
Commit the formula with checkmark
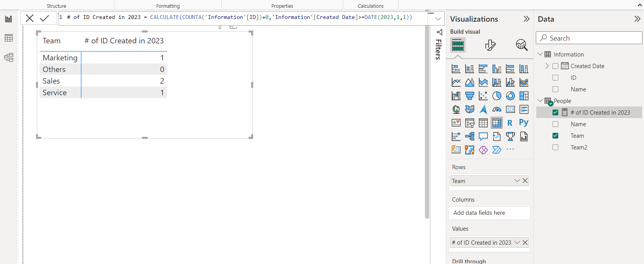point(45,18)
